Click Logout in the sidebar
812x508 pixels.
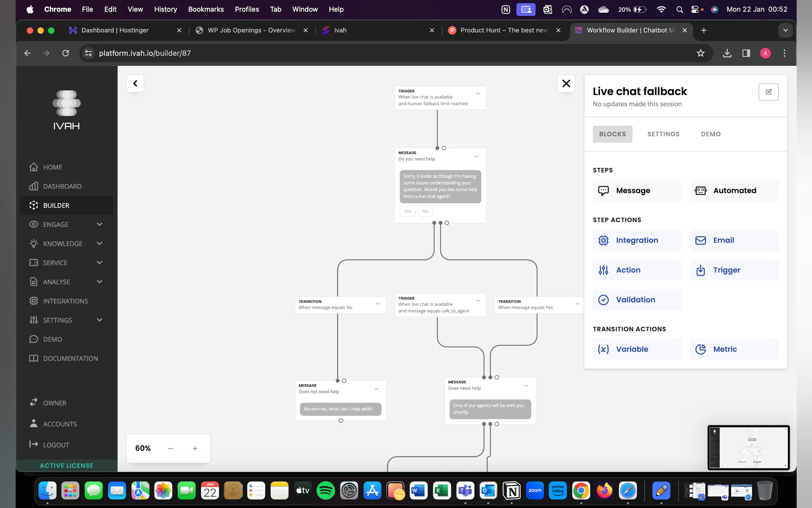[56, 445]
